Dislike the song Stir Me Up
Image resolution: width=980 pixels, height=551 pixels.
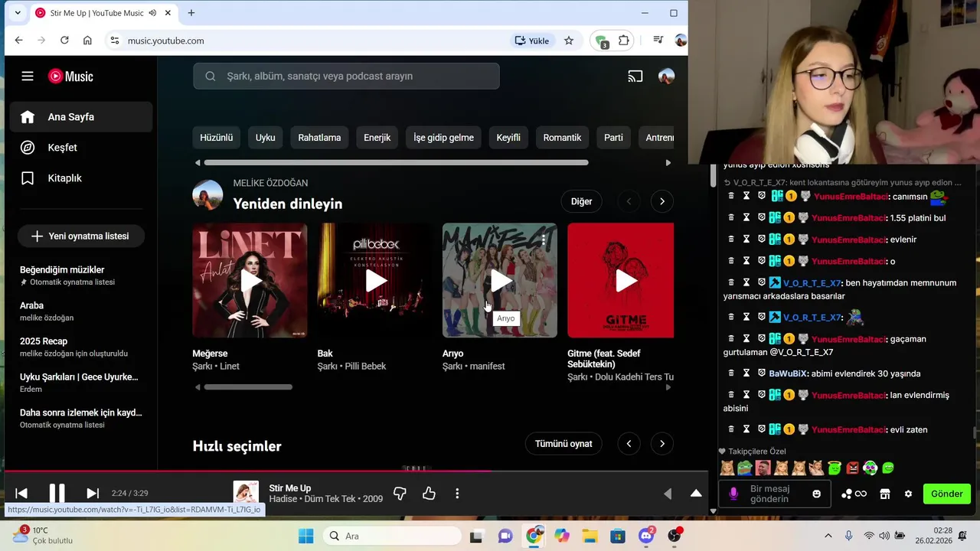coord(400,494)
